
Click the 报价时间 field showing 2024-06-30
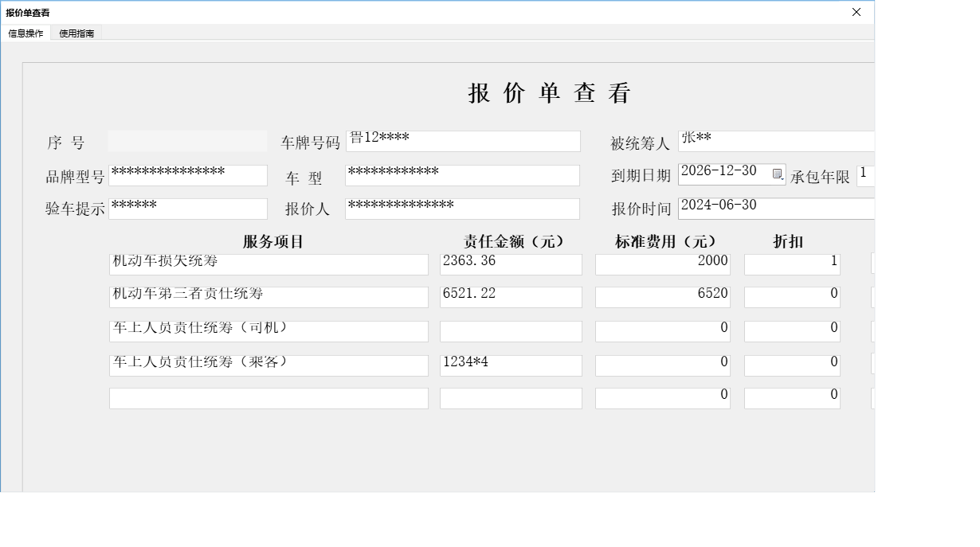[776, 209]
